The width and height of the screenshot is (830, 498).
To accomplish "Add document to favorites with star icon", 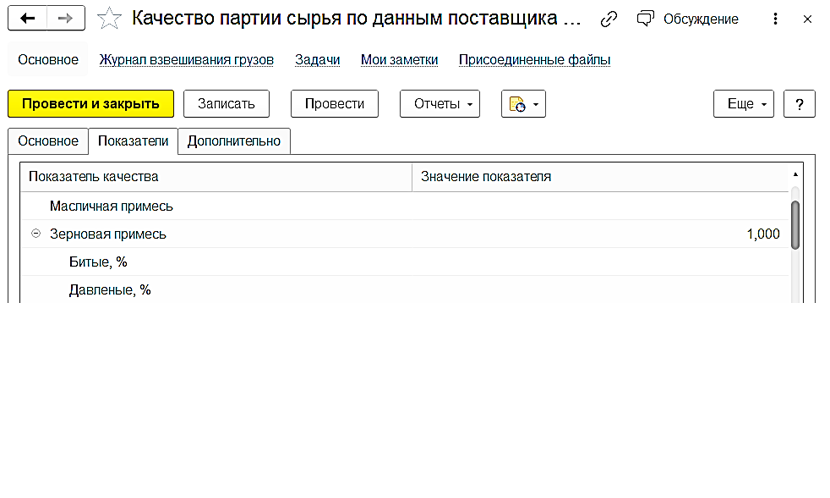I will click(109, 19).
